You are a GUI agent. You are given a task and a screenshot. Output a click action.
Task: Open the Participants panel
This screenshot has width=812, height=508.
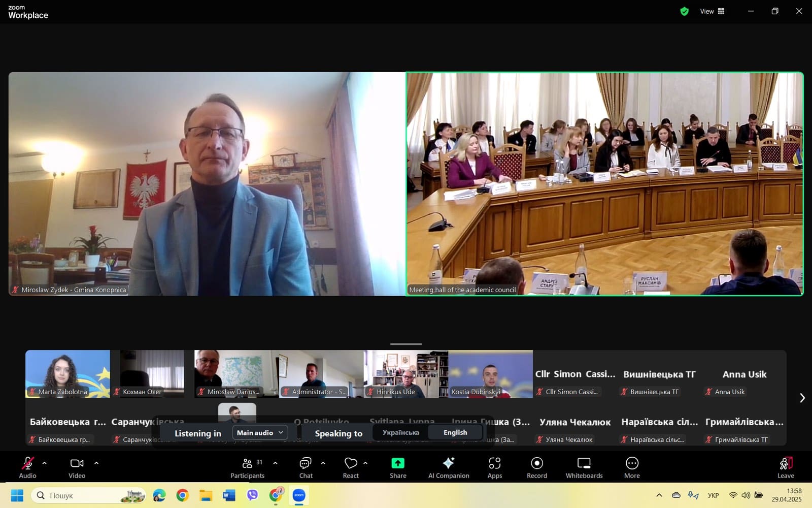pyautogui.click(x=247, y=467)
